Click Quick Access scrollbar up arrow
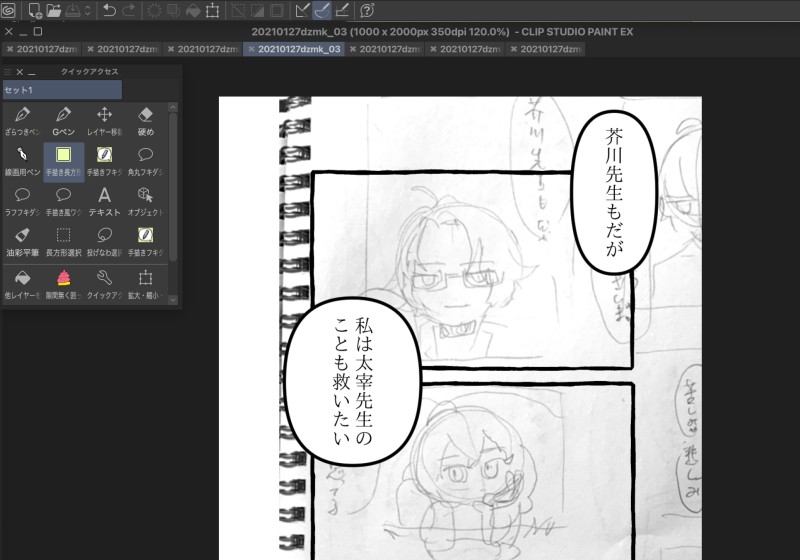Screen dimensions: 800x560 173,107
